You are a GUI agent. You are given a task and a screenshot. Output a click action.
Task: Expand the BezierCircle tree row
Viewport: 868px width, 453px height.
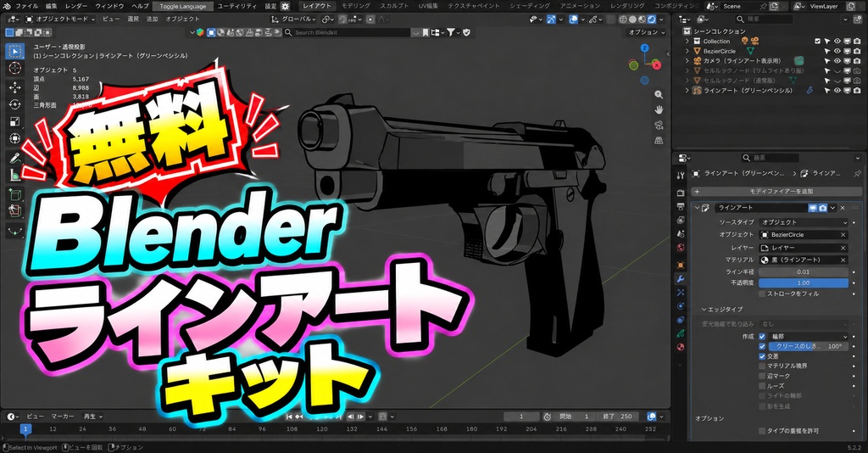(687, 51)
